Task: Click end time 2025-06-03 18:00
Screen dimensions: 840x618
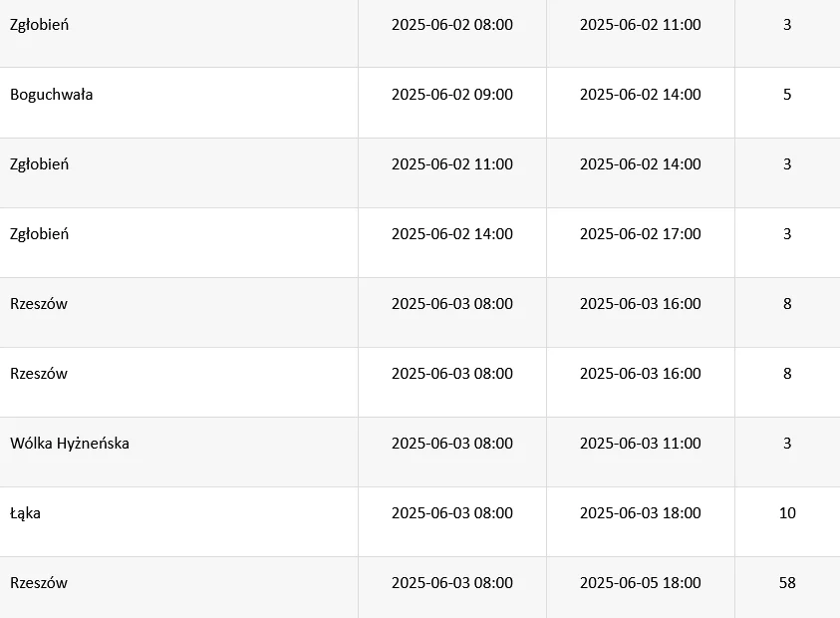Action: coord(640,513)
